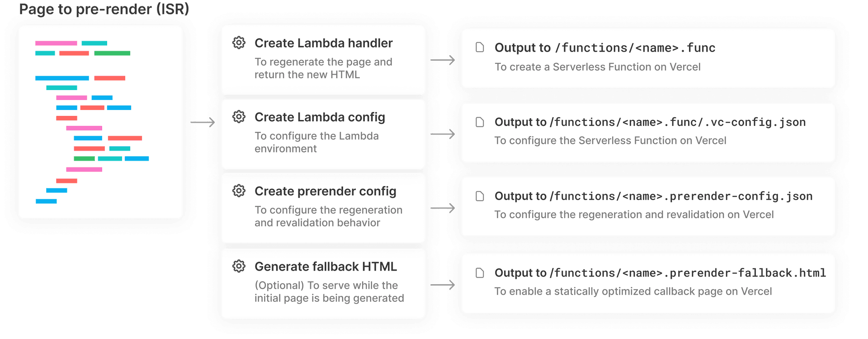Click arrow after Generate fallback HTML card
Viewport: 868px width, 339px height.
click(442, 285)
